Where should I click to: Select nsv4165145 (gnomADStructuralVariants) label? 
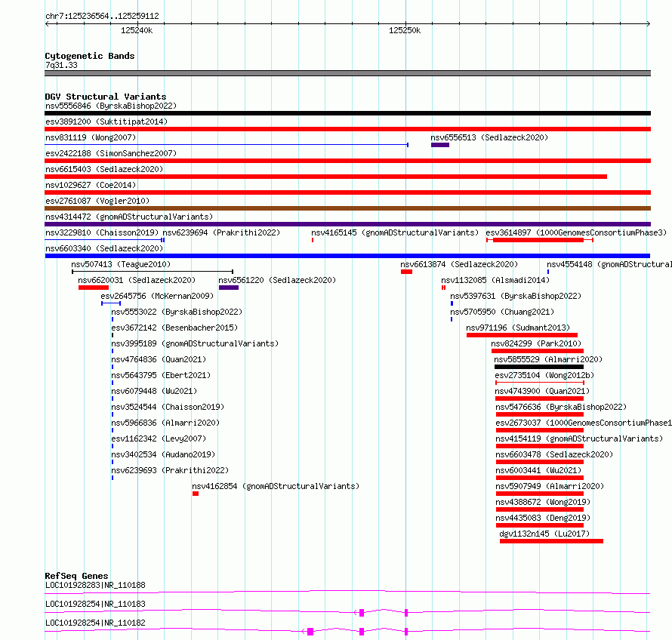tap(395, 232)
